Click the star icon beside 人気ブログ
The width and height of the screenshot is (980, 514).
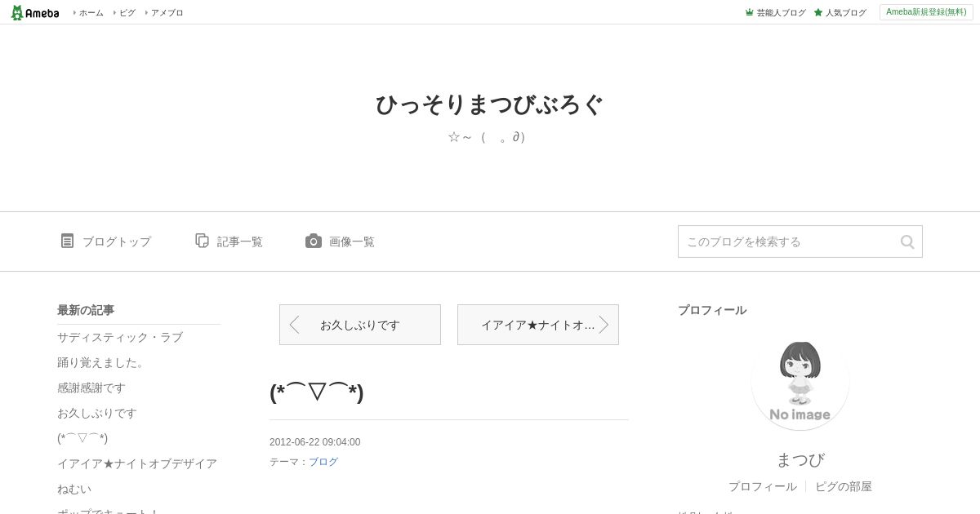click(817, 12)
